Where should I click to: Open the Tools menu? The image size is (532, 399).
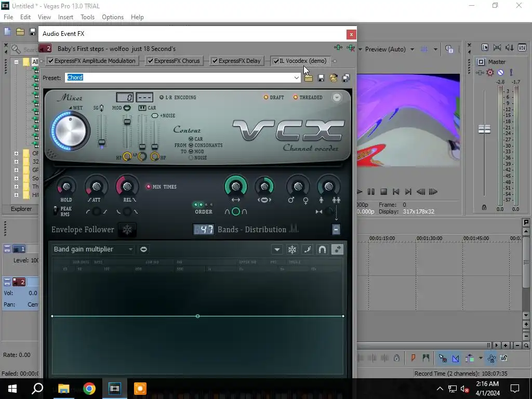coord(87,17)
